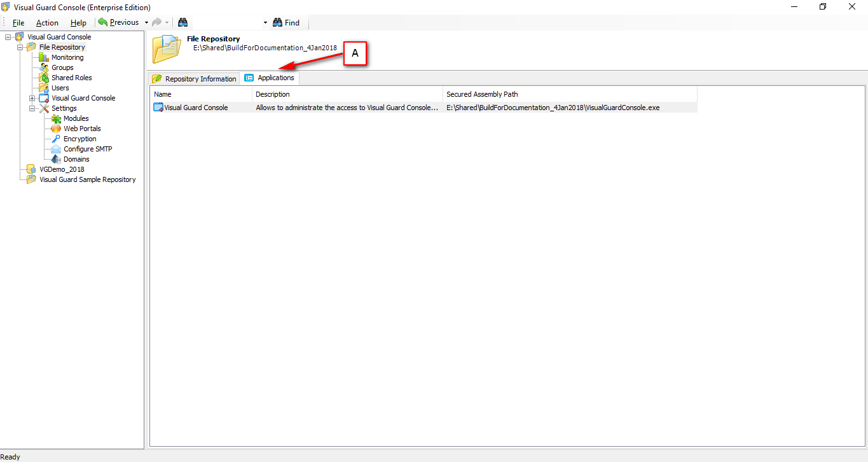Open the dropdown arrow next to Previous
This screenshot has height=462, width=868.
point(146,22)
